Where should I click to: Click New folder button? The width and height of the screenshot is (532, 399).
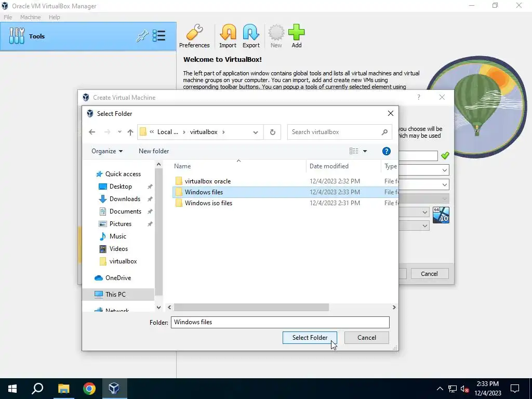click(x=154, y=151)
